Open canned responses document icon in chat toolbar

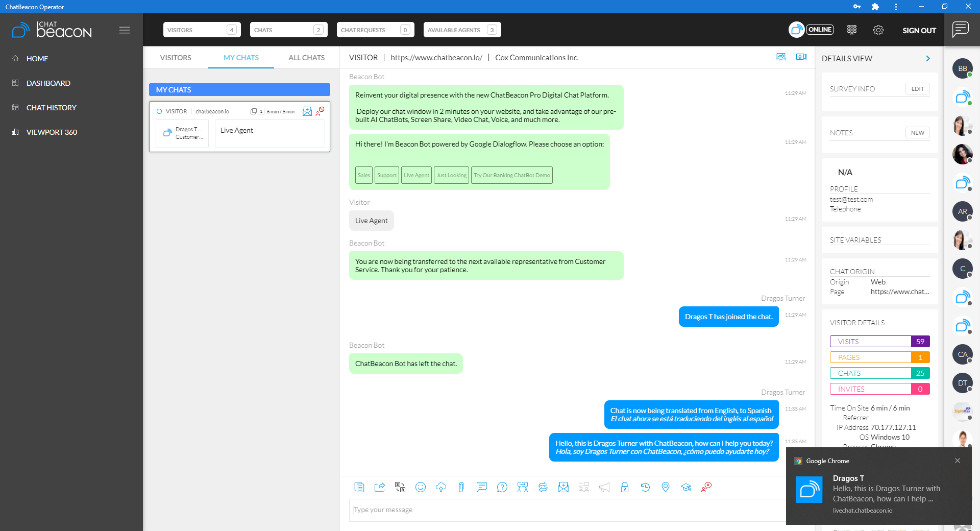(359, 487)
